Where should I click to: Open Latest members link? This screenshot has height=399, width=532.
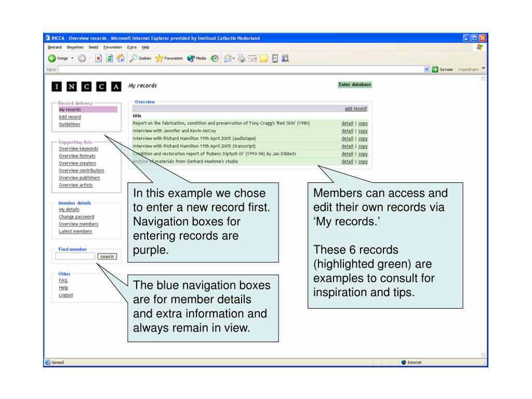(x=75, y=231)
